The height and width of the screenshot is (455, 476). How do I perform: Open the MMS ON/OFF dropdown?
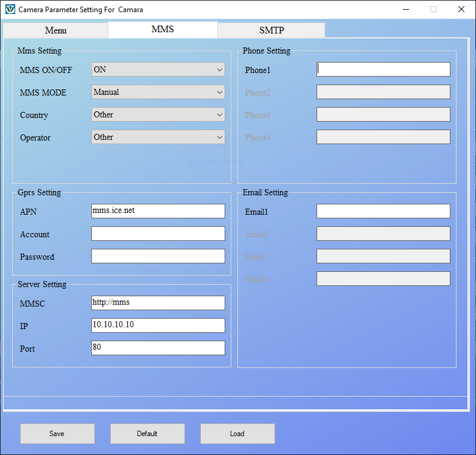(x=158, y=69)
